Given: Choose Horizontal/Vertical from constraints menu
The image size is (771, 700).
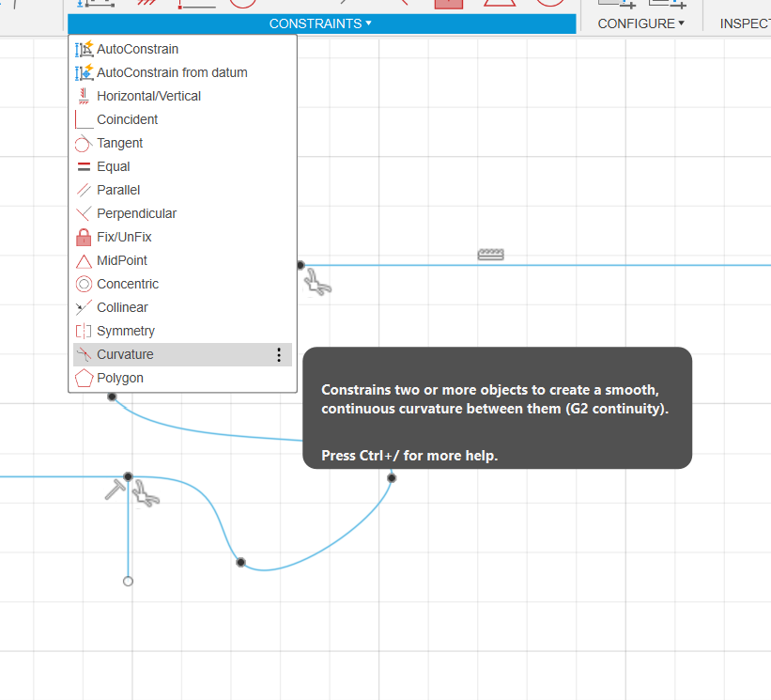Looking at the screenshot, I should pyautogui.click(x=148, y=96).
